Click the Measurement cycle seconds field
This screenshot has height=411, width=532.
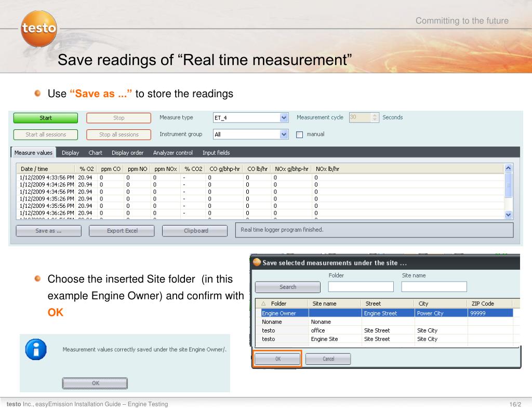[x=361, y=117]
